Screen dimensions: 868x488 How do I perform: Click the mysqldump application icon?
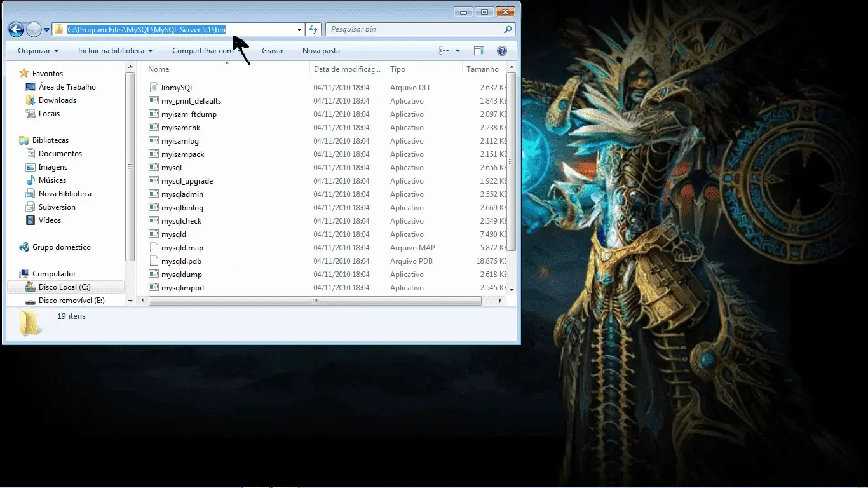(x=154, y=274)
